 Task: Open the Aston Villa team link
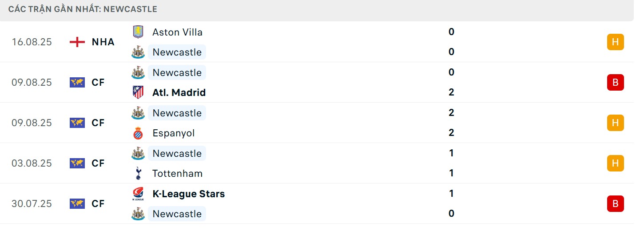[x=177, y=32]
